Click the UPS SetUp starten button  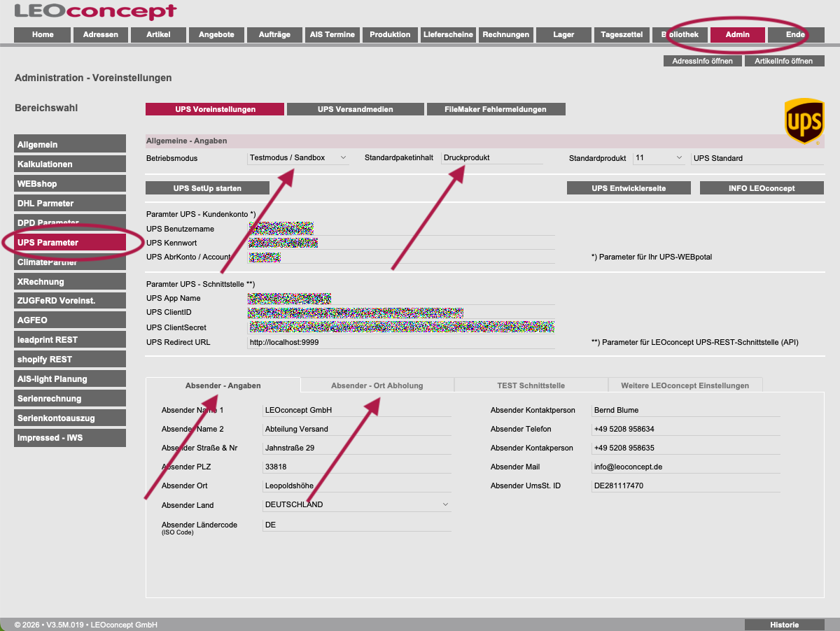[208, 188]
